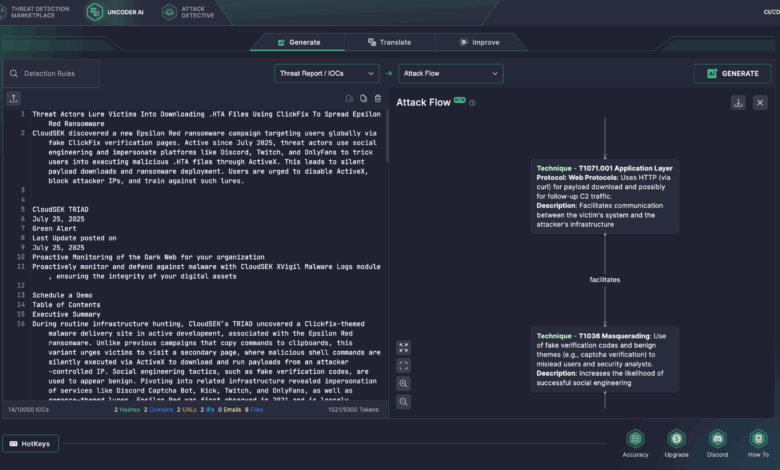
Task: Switch to the Improve tab
Action: [x=479, y=42]
